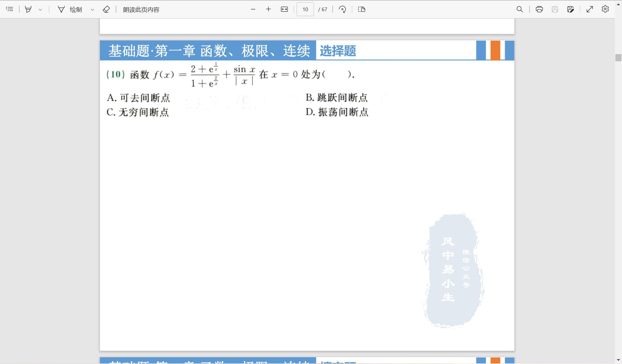The height and width of the screenshot is (364, 622).
Task: Open the search in document tool
Action: click(x=519, y=9)
